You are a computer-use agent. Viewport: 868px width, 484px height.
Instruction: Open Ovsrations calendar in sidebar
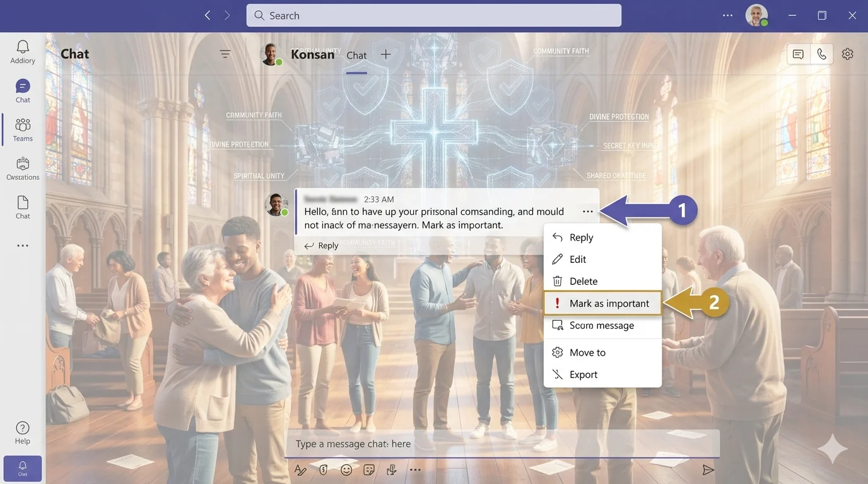point(23,168)
